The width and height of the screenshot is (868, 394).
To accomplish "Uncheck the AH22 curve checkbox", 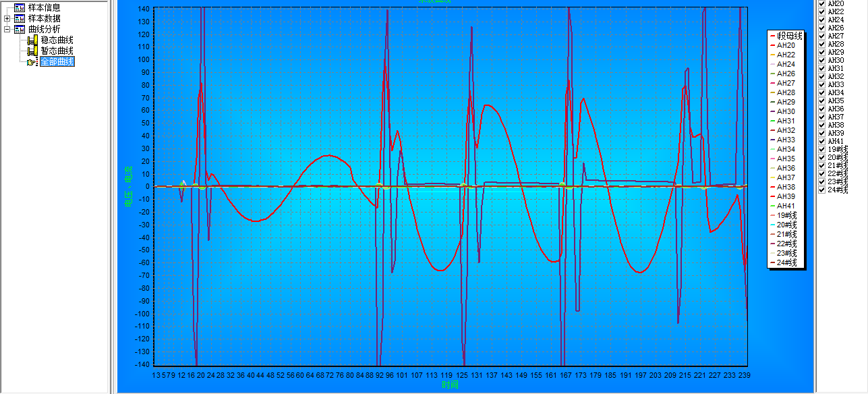I will [821, 12].
